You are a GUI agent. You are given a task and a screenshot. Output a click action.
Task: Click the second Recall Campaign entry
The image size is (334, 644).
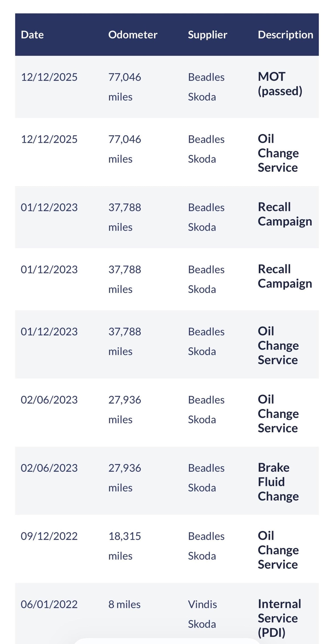285,276
